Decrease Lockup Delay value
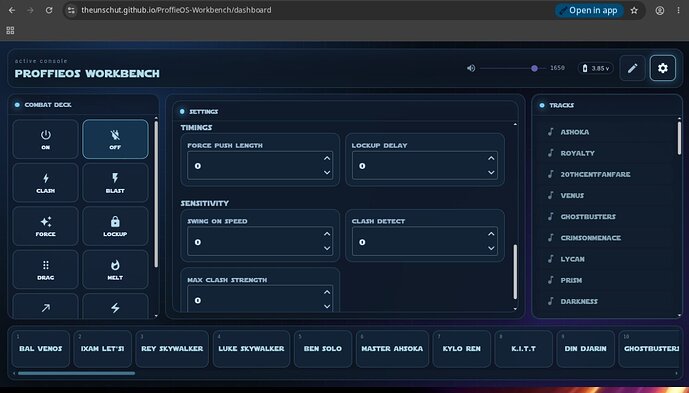This screenshot has height=393, width=689. coord(491,172)
